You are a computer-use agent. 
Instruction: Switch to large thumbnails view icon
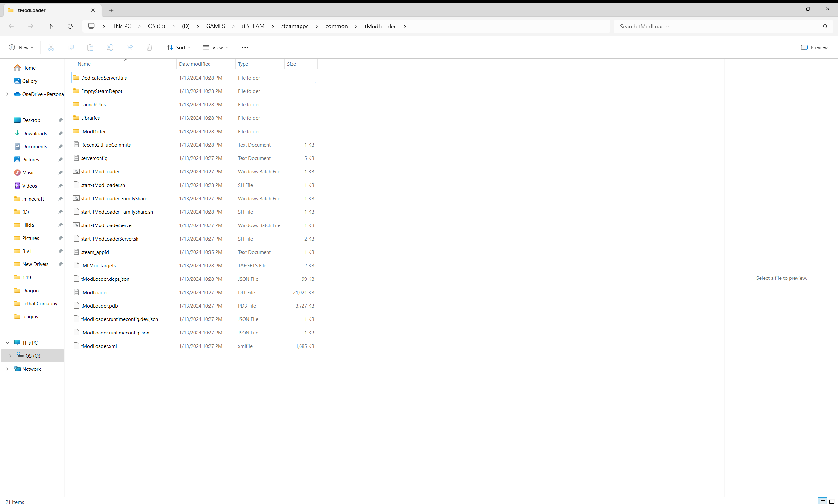[831, 501]
